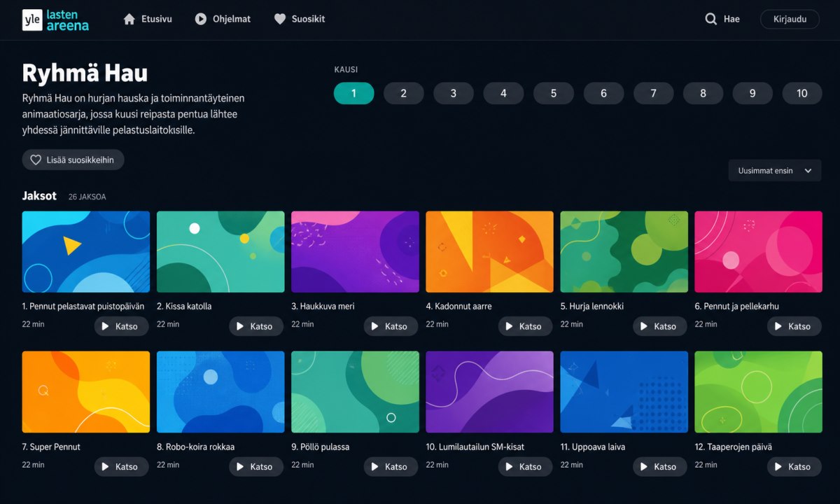Image resolution: width=840 pixels, height=504 pixels.
Task: Play Kadonnut aarre with Katso button
Action: tap(525, 326)
